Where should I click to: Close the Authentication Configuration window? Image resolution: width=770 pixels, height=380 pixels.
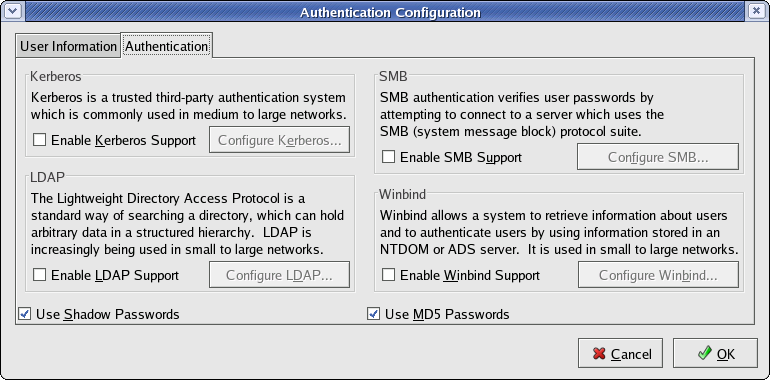click(x=755, y=11)
